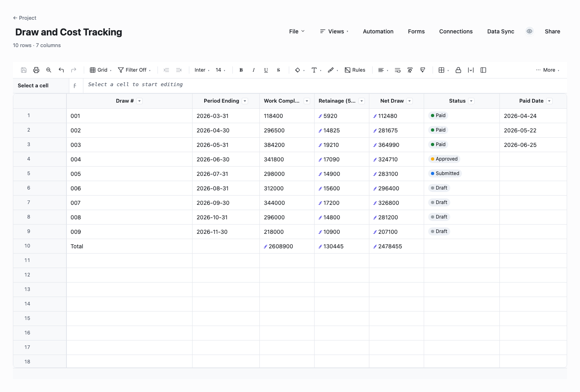Click the Paid status badge for draw 001
Screen dimensions: 580x392
coord(438,116)
